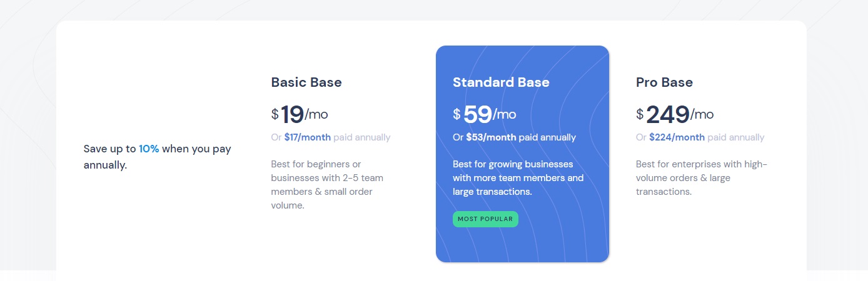Screen dimensions: 868x281
Task: Open the Standard Base plan heading
Action: (501, 82)
